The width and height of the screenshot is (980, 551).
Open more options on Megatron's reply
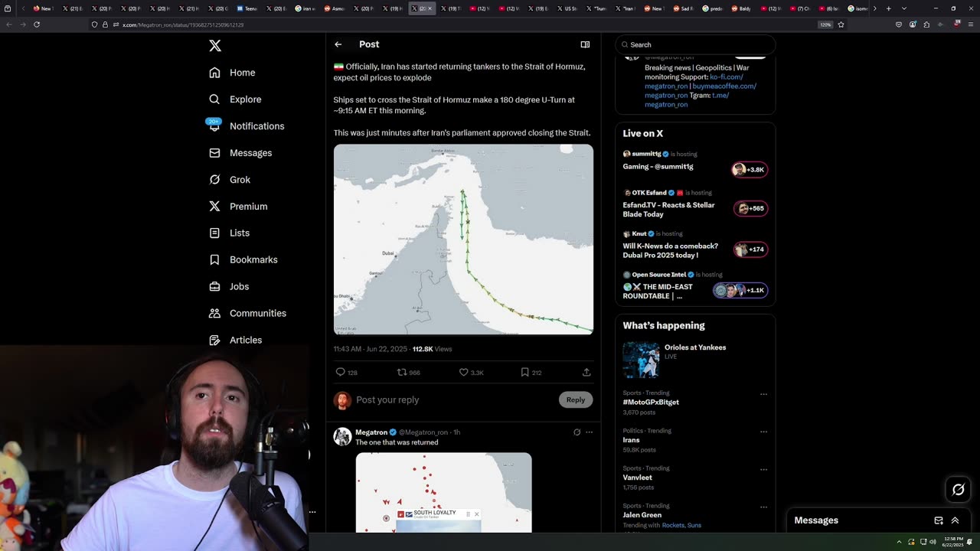589,432
